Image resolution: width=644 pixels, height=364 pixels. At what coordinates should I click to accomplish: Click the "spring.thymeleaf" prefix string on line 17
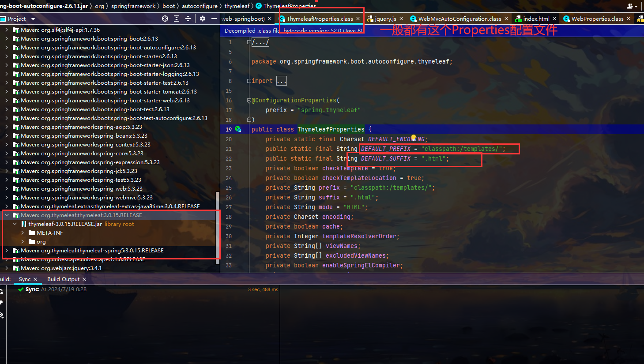(x=329, y=110)
